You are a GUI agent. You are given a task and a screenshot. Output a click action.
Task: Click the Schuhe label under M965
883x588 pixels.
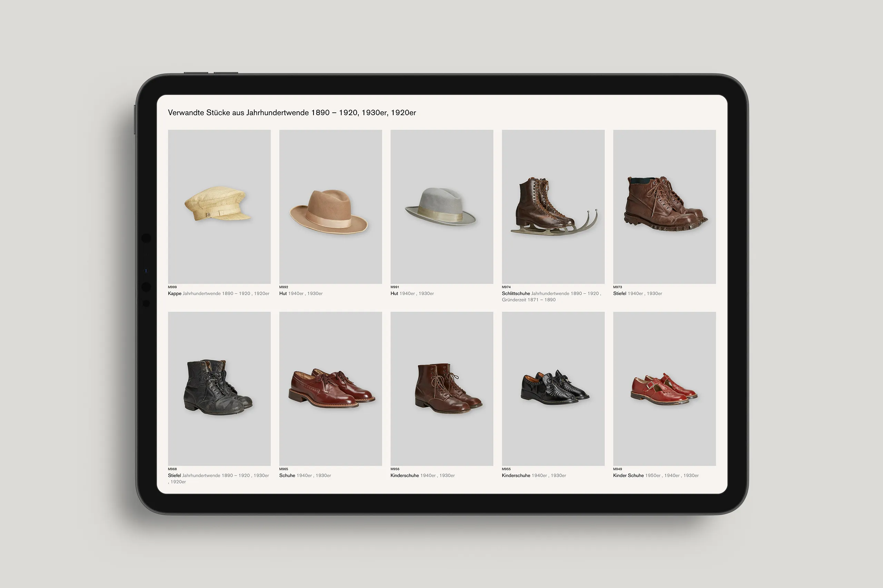click(x=287, y=475)
